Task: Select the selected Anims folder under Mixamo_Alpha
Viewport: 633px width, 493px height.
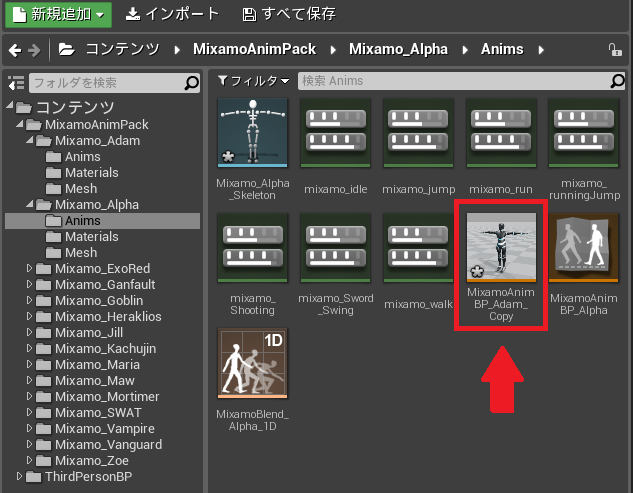Action: [103, 221]
